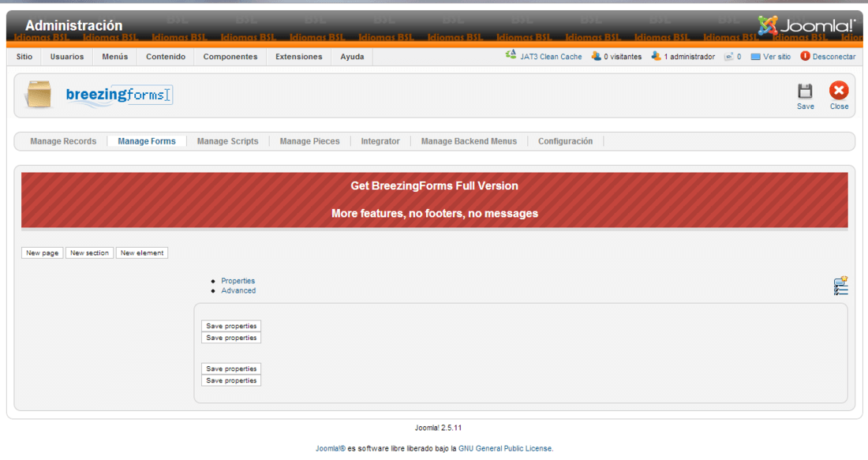The width and height of the screenshot is (868, 460).
Task: Click 'More features, no footers, no messages' text
Action: 435,214
